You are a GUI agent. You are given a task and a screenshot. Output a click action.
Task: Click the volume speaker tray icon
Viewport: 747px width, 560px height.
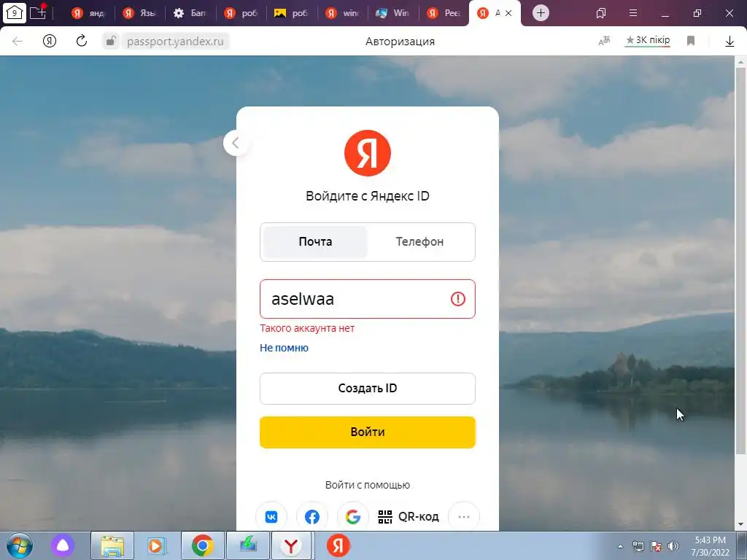pyautogui.click(x=673, y=546)
